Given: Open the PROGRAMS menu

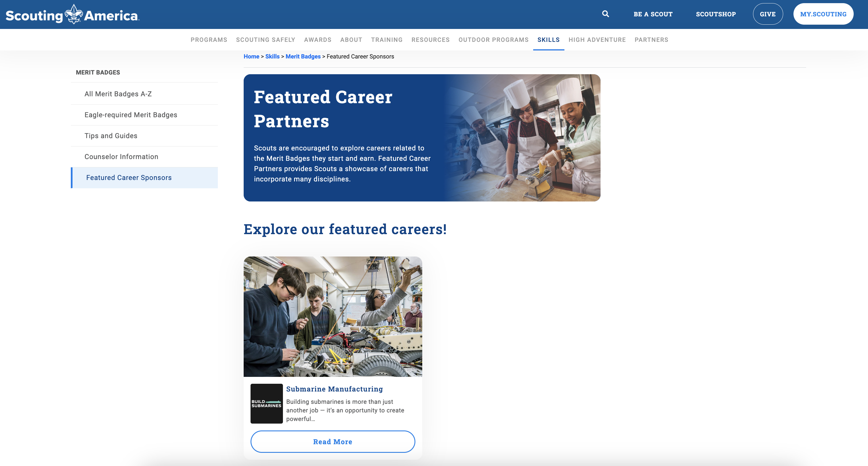Looking at the screenshot, I should (x=209, y=40).
